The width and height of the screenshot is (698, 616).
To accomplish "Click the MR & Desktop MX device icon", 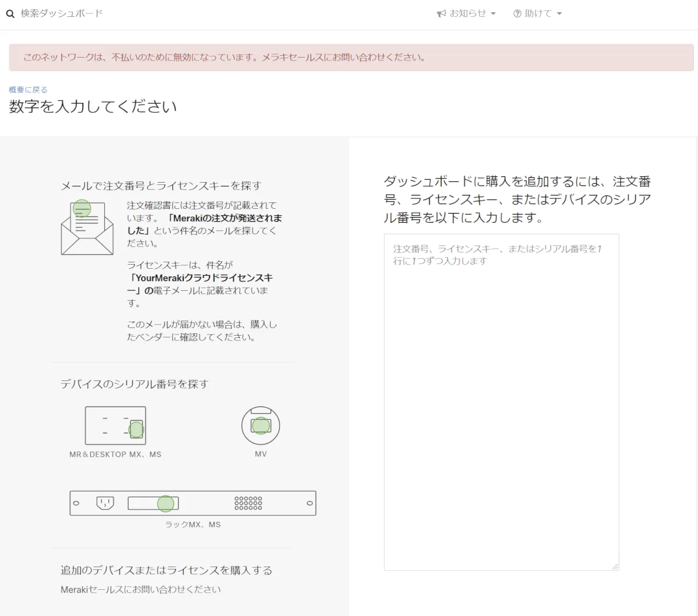I will coord(115,425).
